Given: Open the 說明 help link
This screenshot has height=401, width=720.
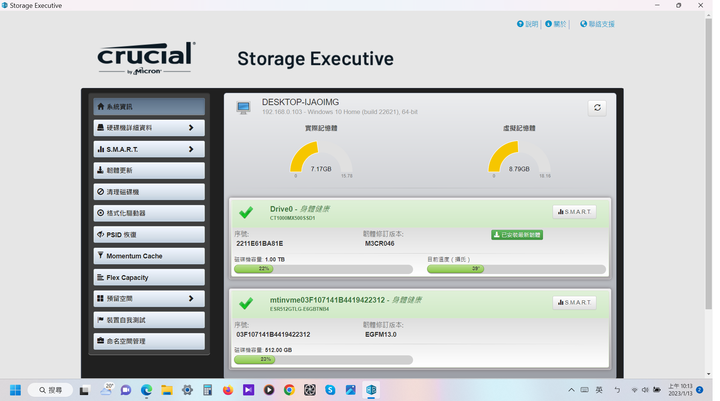Looking at the screenshot, I should [x=528, y=24].
